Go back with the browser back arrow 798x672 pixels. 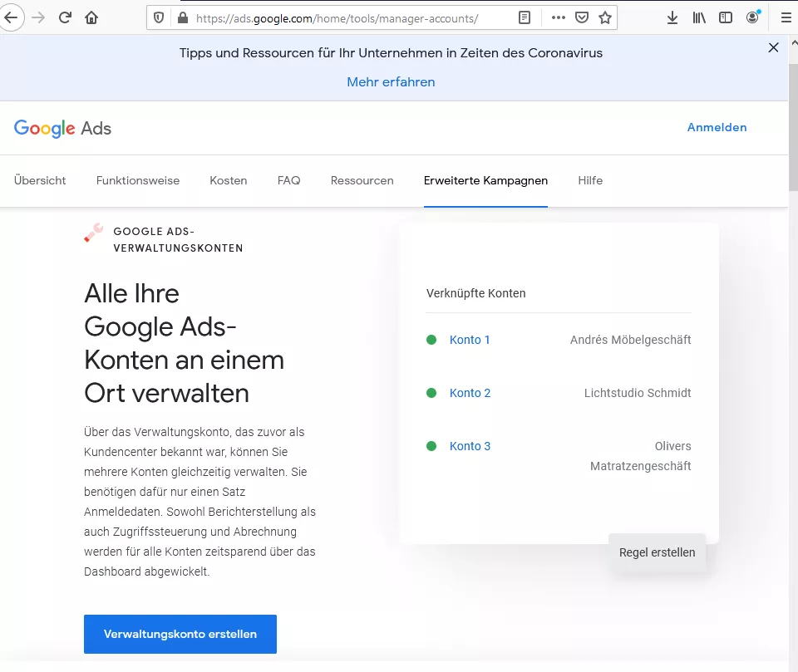[x=11, y=17]
